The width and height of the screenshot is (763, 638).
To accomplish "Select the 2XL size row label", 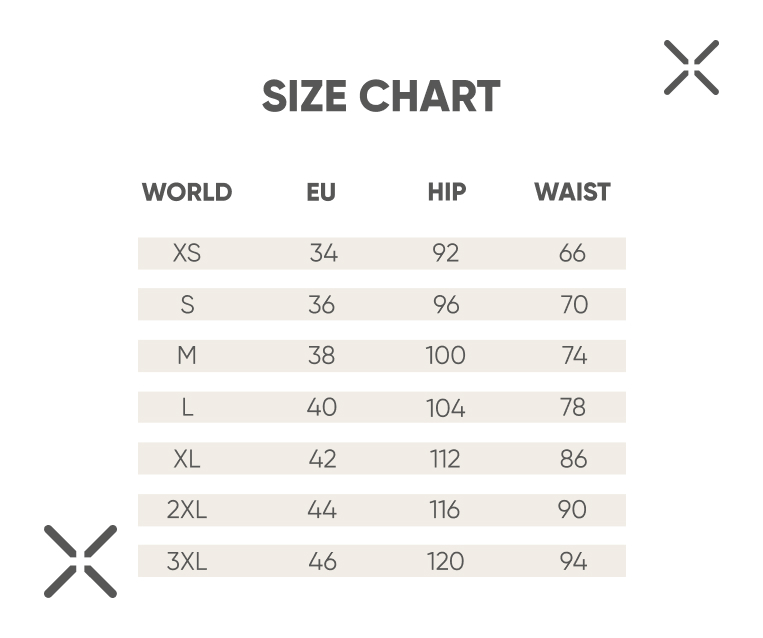I will [187, 510].
